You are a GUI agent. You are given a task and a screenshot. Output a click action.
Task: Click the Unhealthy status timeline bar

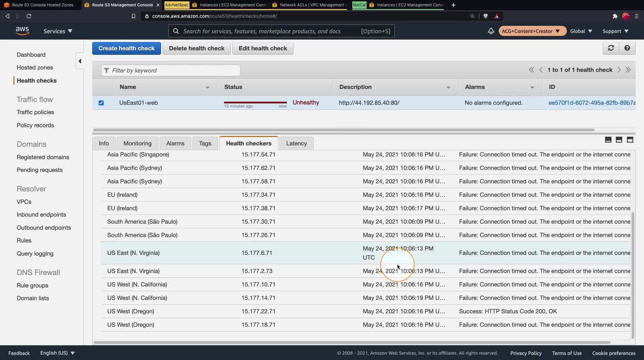point(255,102)
